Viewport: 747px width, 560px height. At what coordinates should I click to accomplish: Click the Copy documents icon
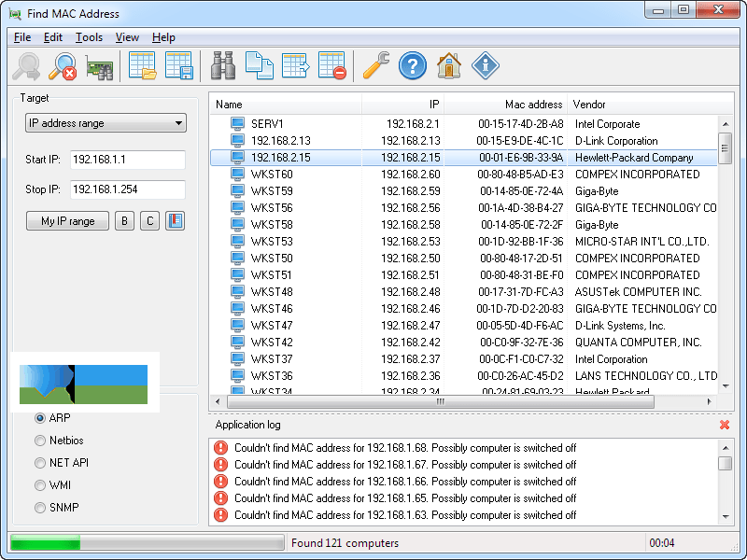point(260,65)
